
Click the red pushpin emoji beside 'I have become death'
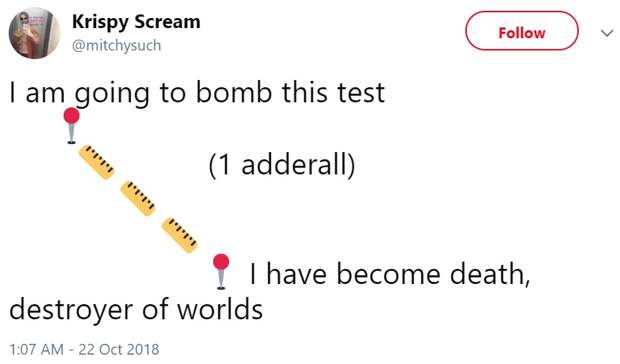click(x=221, y=272)
